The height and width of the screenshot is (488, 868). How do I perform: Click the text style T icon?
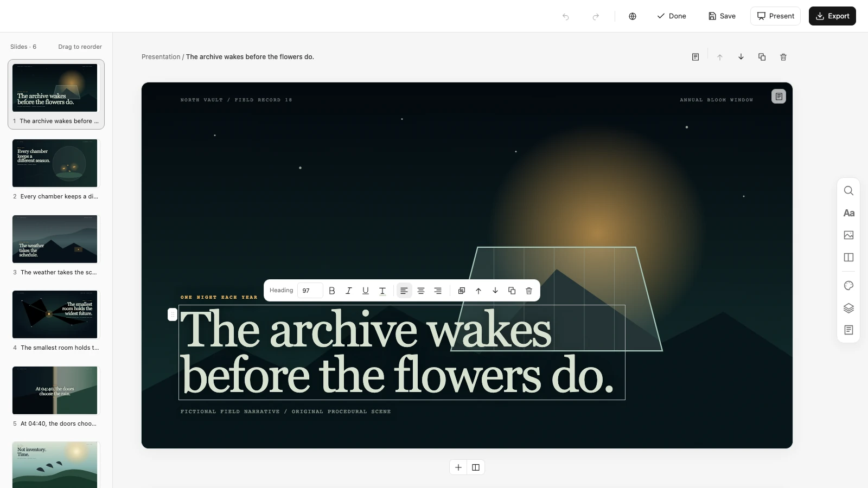pyautogui.click(x=382, y=291)
